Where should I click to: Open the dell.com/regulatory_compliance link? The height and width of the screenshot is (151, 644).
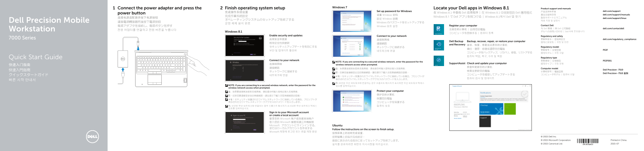coord(620,39)
